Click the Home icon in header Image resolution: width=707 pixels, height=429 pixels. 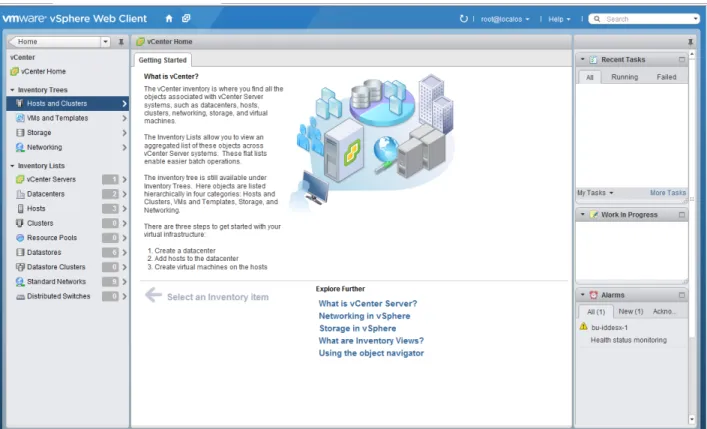(x=169, y=18)
